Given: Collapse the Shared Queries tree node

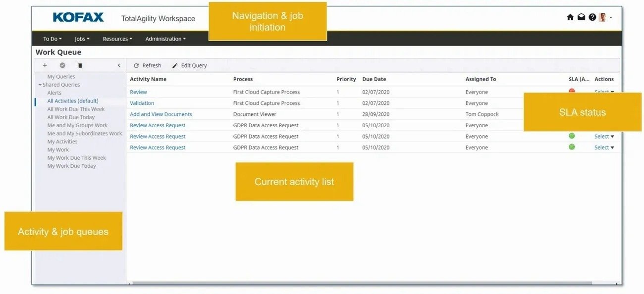Looking at the screenshot, I should pyautogui.click(x=40, y=85).
